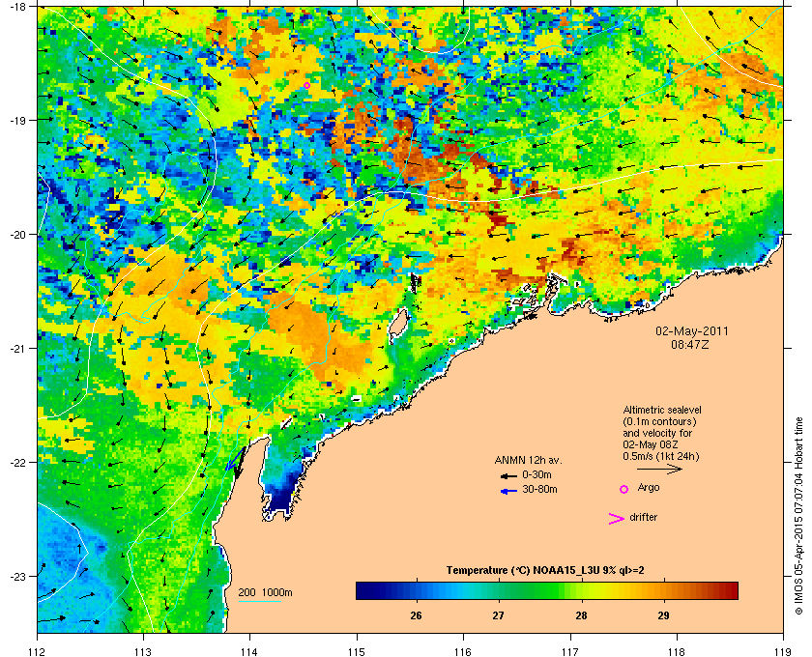Click the blue 30-80m arrow in the legend
Viewport: 812px width, 657px height.
[508, 491]
